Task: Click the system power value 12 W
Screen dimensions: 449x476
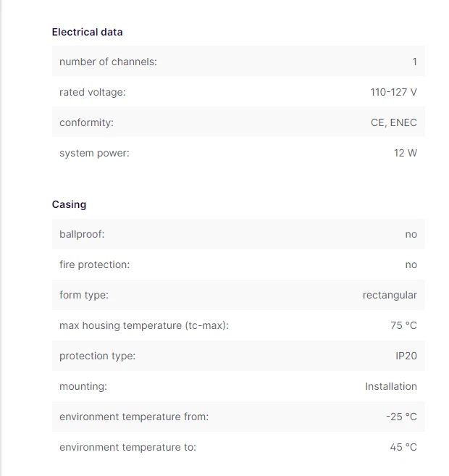Action: tap(406, 153)
